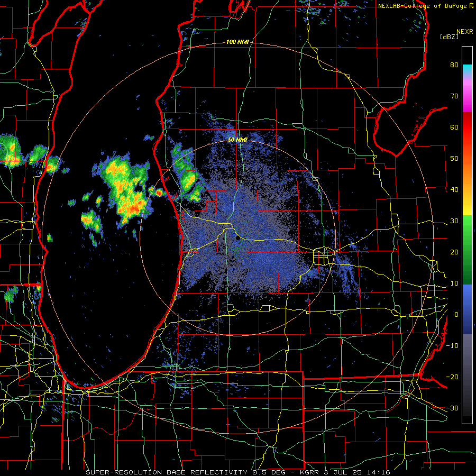Click the [dBZ] units label
The width and height of the screenshot is (476, 476).
(449, 36)
